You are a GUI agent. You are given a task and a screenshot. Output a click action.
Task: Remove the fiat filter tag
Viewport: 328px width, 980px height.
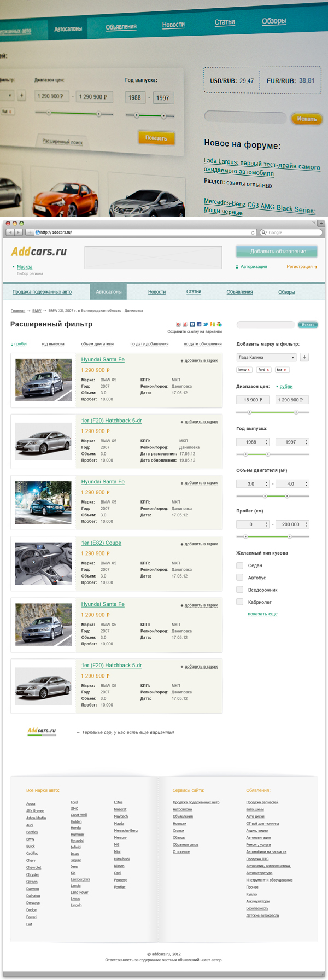click(x=285, y=370)
